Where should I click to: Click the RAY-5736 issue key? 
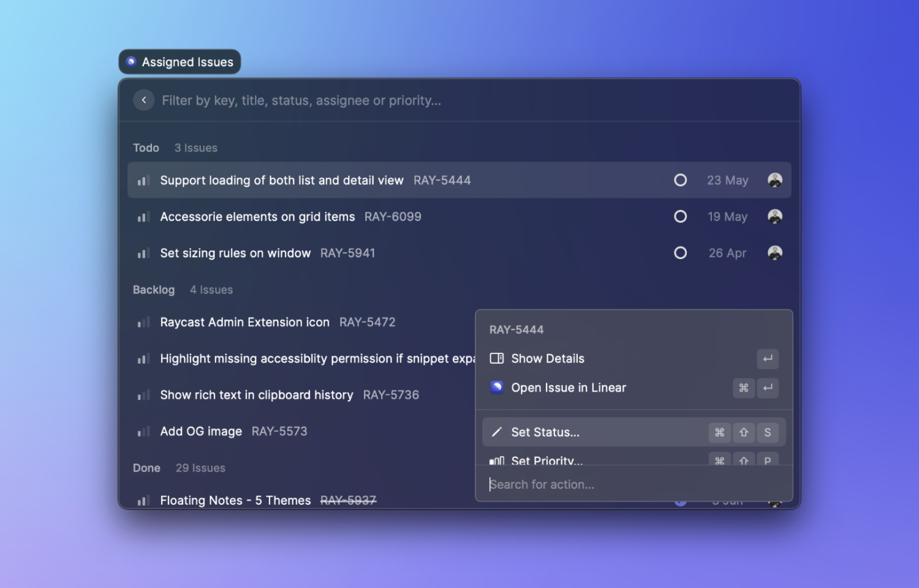pos(391,395)
